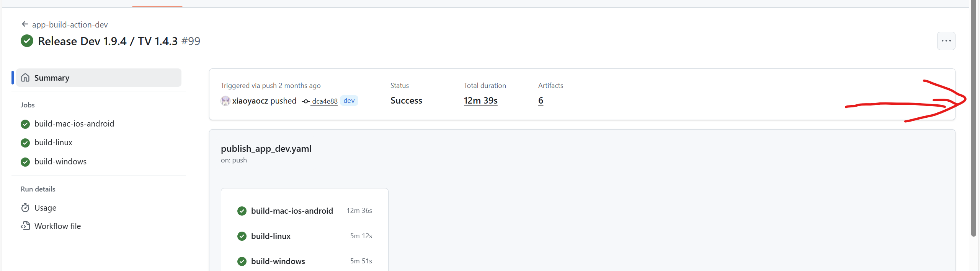Click the app-build-action-dev workflow link
Image resolution: width=980 pixels, height=271 pixels.
click(70, 25)
